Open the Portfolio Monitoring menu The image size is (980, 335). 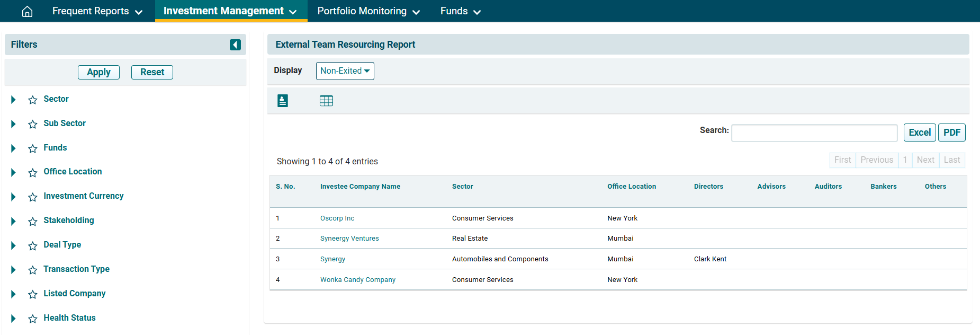[x=368, y=11]
